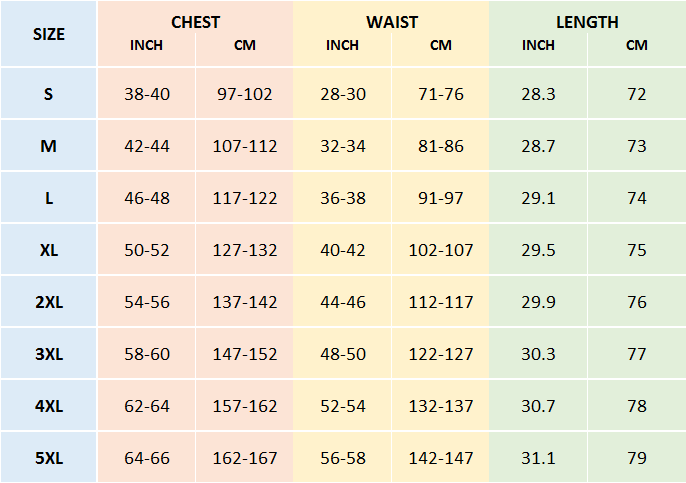Click the INCH subheading under LENGTH
The image size is (686, 483).
538,45
